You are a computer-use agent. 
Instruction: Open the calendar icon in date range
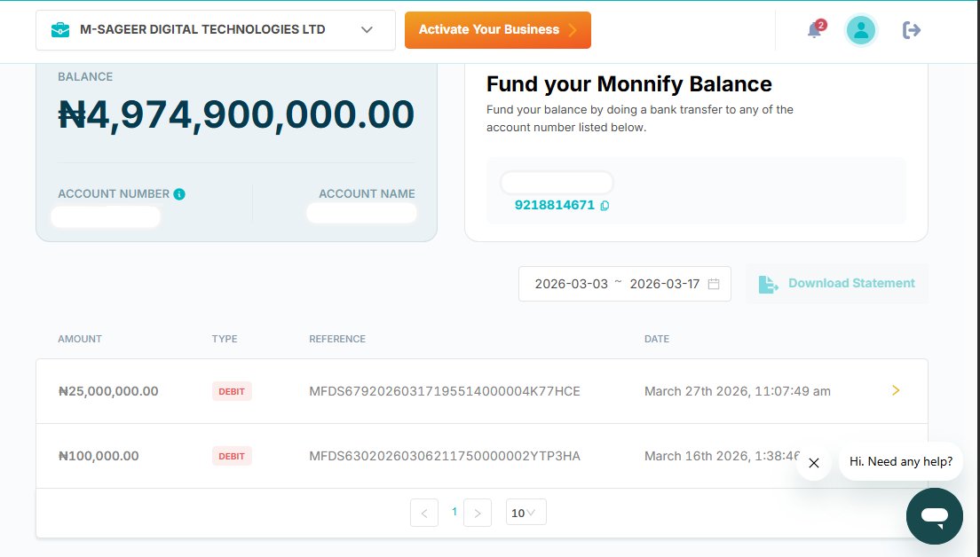tap(713, 284)
